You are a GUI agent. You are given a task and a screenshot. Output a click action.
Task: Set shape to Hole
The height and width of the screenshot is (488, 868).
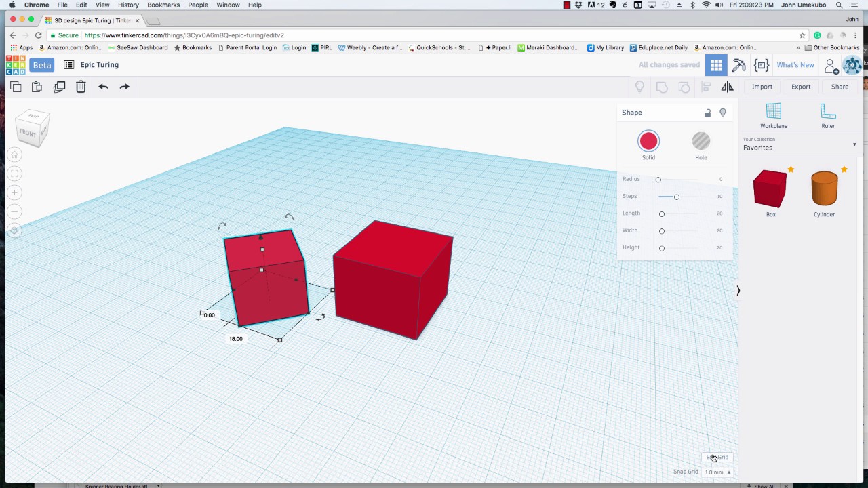click(x=701, y=141)
